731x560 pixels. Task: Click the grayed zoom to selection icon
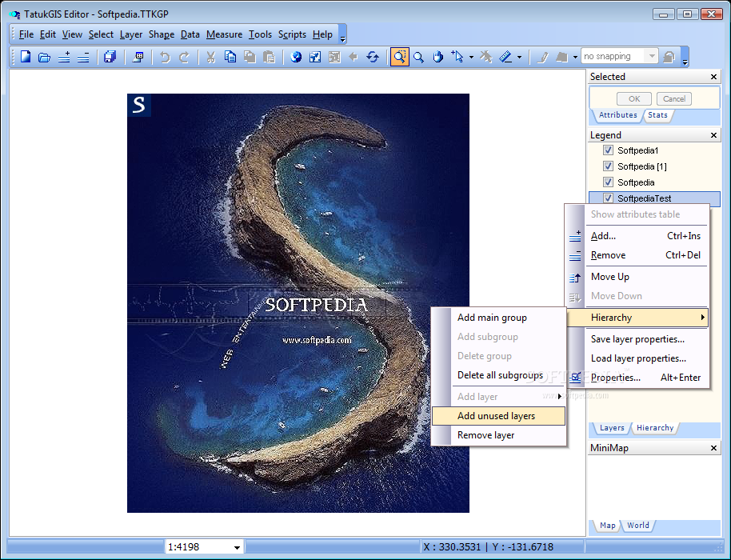pyautogui.click(x=334, y=57)
